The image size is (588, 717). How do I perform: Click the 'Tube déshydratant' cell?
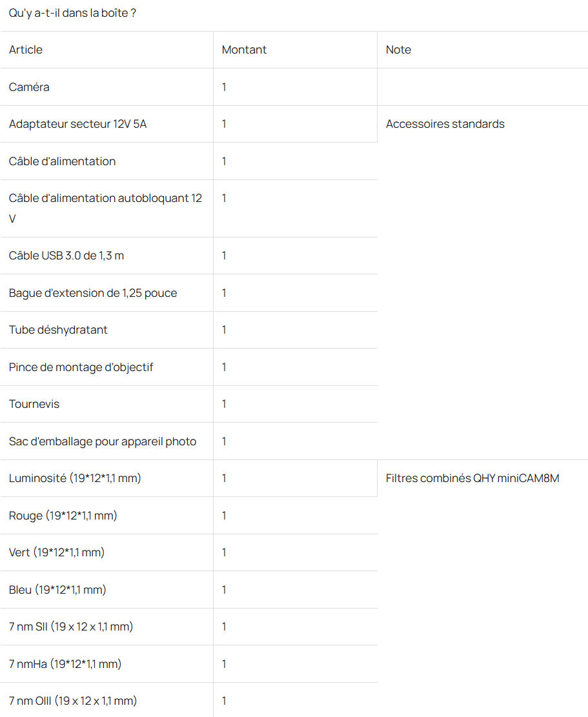tap(58, 330)
